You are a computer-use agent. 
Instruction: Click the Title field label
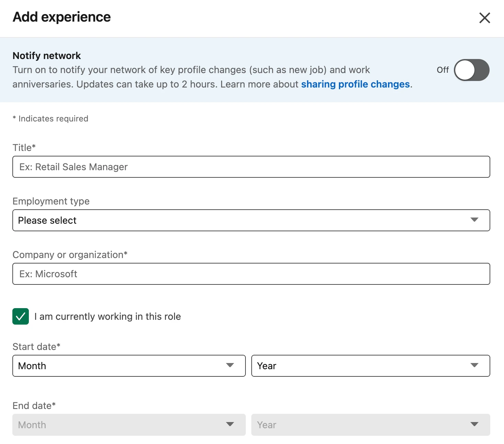click(24, 148)
